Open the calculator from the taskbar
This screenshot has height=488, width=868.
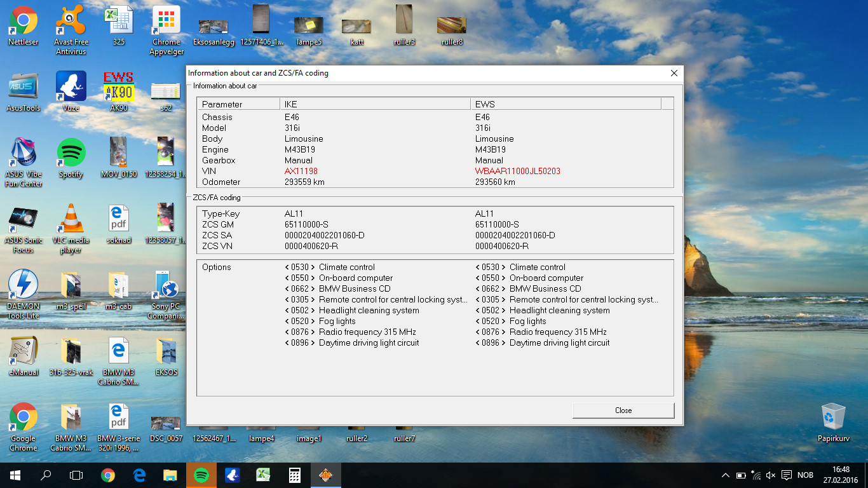tap(295, 475)
